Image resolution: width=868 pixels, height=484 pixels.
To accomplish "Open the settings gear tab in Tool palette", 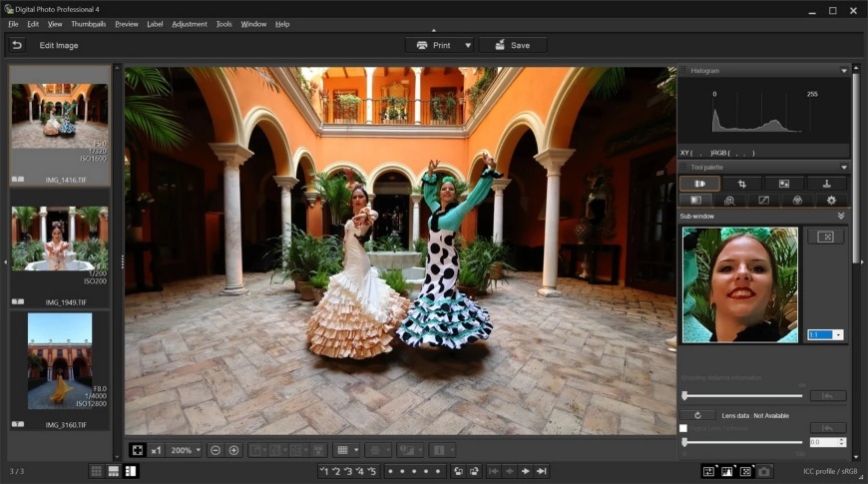I will pos(831,201).
